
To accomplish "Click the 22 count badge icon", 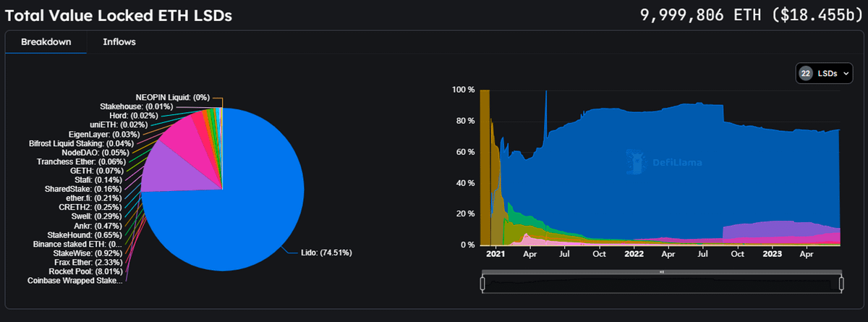I will pos(805,73).
